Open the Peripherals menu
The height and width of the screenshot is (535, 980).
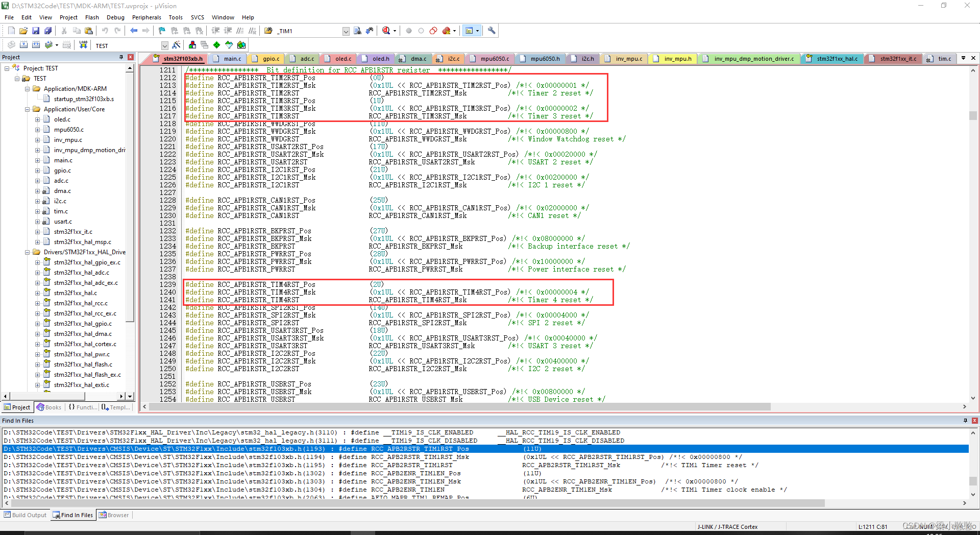(x=146, y=17)
